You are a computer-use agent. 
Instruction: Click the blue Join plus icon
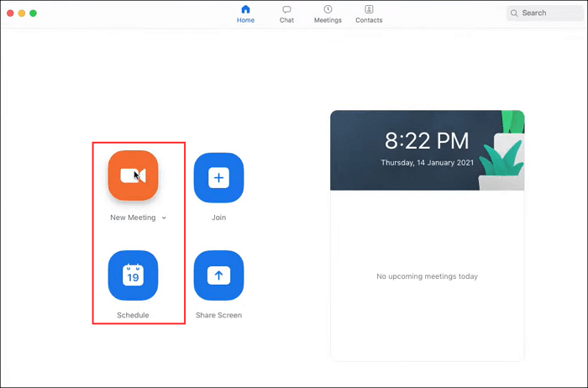click(218, 177)
